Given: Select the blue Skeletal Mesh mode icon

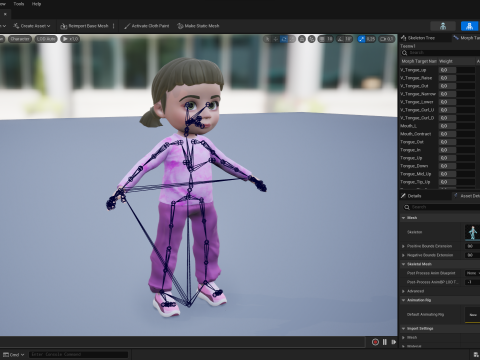Looking at the screenshot, I should click(x=469, y=26).
